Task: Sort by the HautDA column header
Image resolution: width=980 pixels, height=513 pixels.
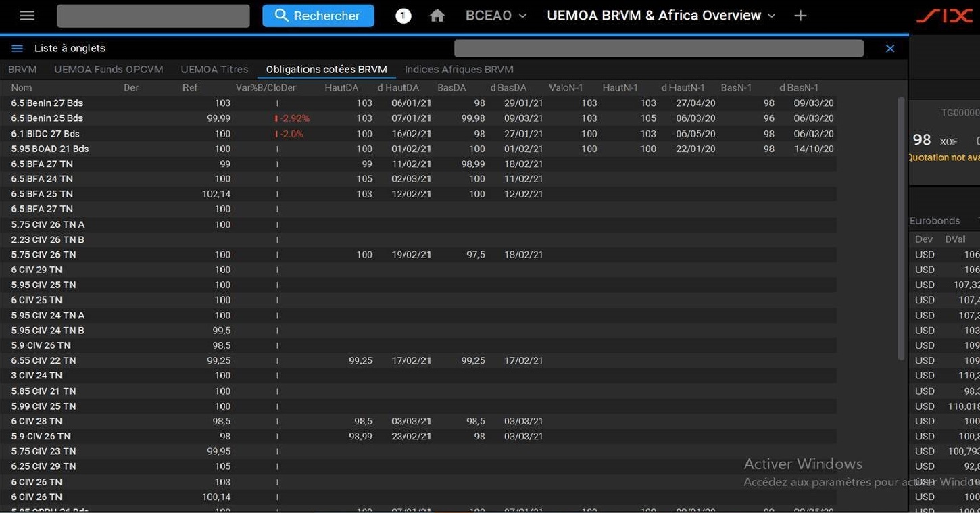Action: click(341, 87)
